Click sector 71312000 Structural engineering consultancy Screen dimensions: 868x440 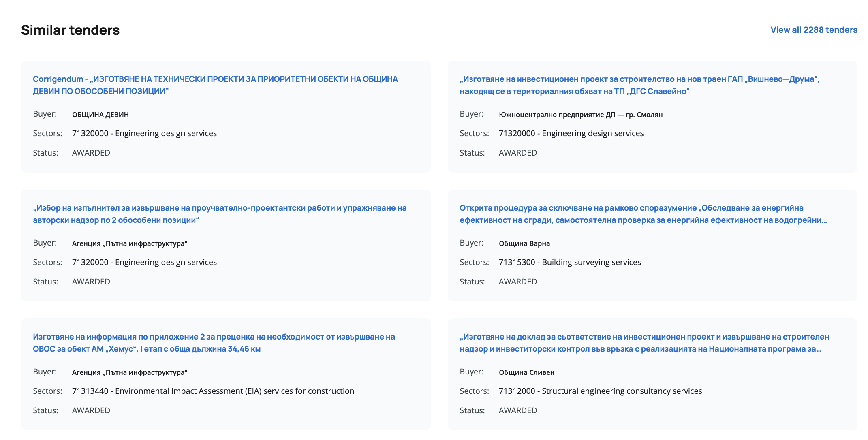coord(600,391)
